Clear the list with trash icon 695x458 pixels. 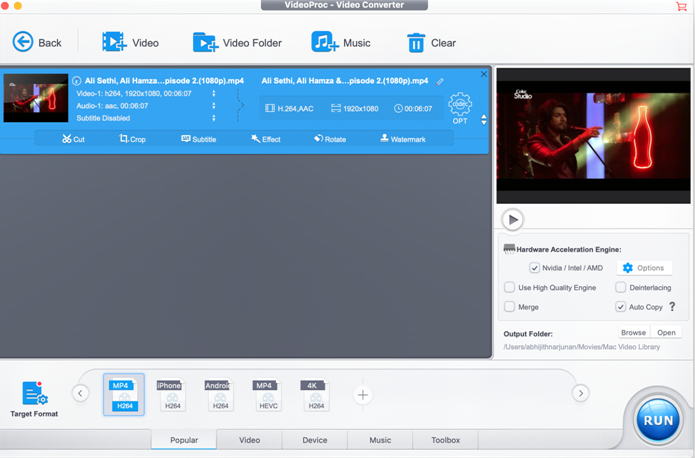click(x=416, y=42)
